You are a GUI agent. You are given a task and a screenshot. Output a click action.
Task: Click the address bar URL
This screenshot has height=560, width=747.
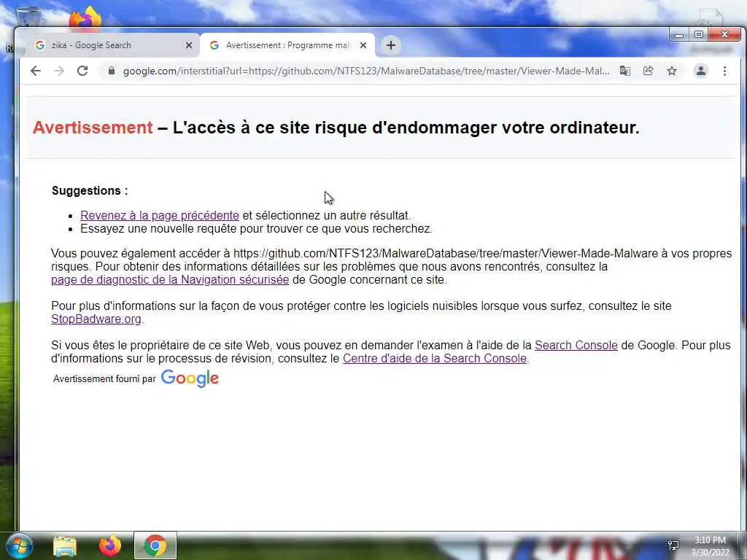pos(366,71)
